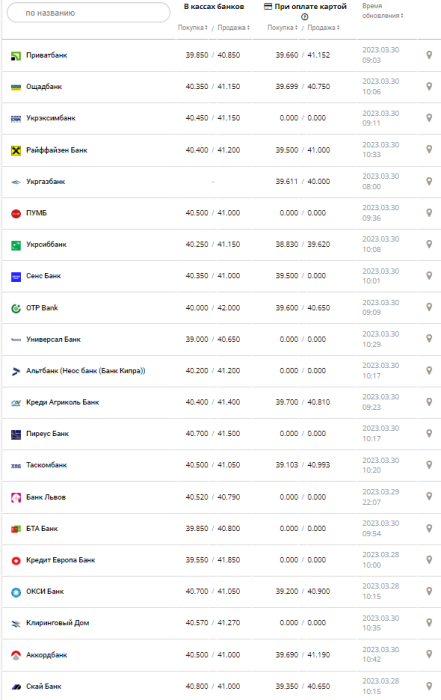Image resolution: width=441 pixels, height=700 pixels.
Task: Open the Укргазбанк bank link
Action: [46, 182]
